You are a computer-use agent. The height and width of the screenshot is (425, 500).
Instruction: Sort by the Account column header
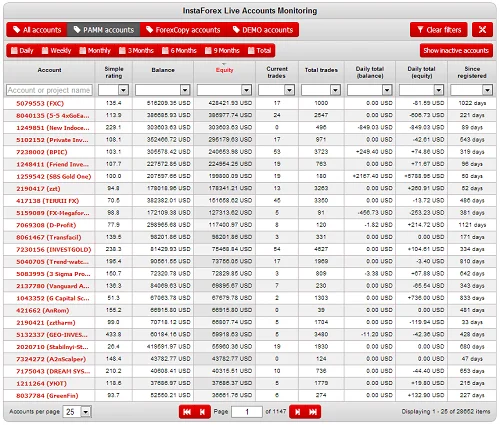click(x=49, y=70)
